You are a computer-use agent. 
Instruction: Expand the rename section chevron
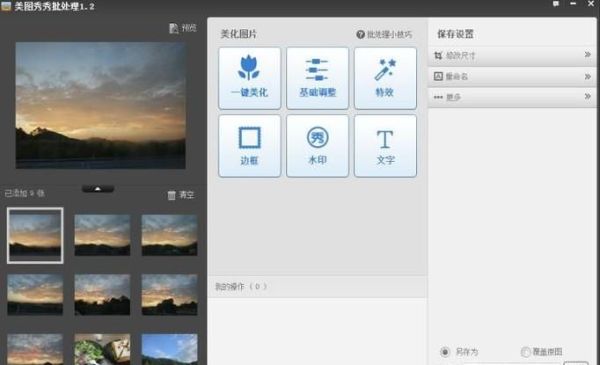[x=587, y=77]
